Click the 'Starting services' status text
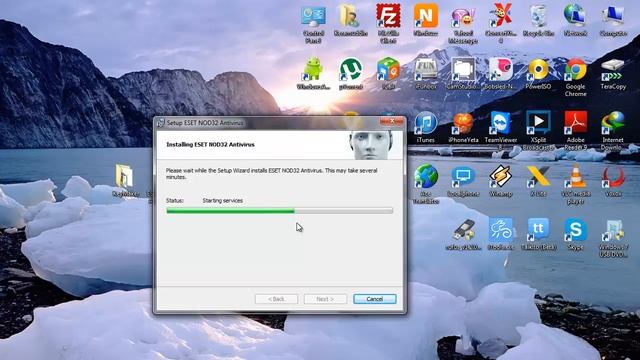Image resolution: width=640 pixels, height=360 pixels. click(x=222, y=200)
